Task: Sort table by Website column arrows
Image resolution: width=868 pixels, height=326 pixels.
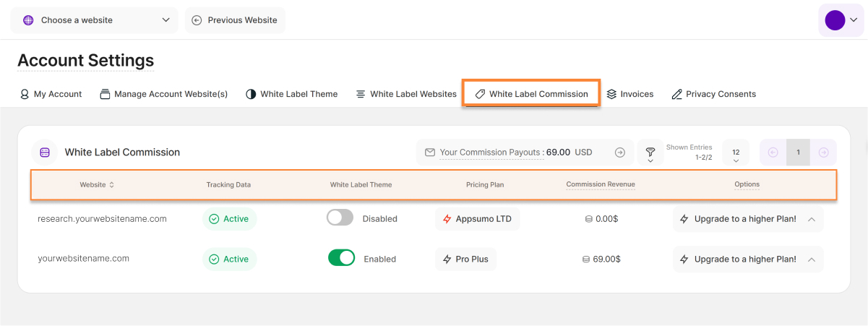Action: tap(111, 185)
